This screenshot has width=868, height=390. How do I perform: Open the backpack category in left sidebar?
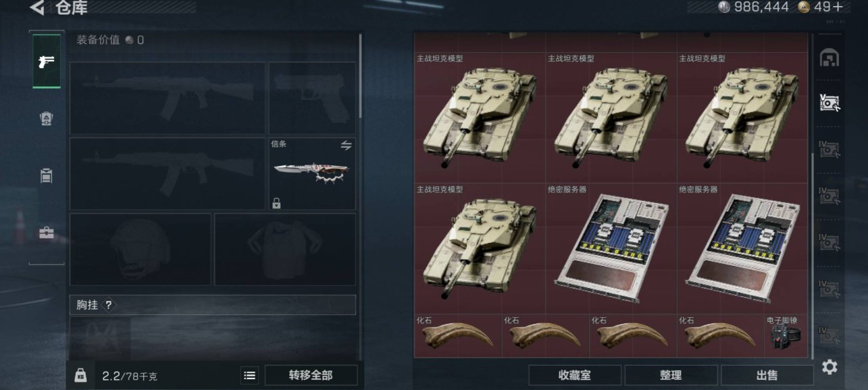point(47,175)
